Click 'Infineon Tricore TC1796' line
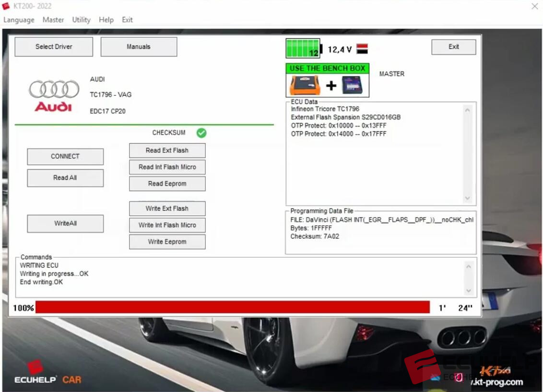Screen dimensions: 543x392 click(x=325, y=109)
